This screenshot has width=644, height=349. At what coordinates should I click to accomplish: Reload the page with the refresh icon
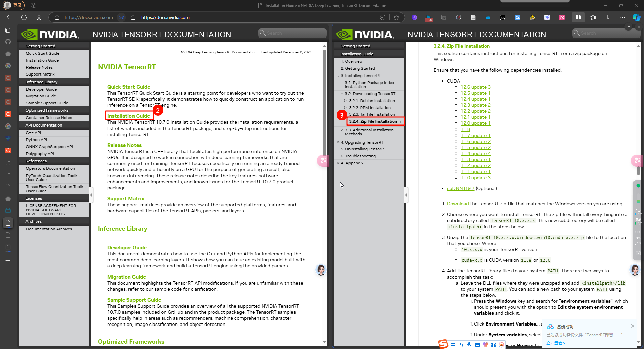(x=24, y=17)
